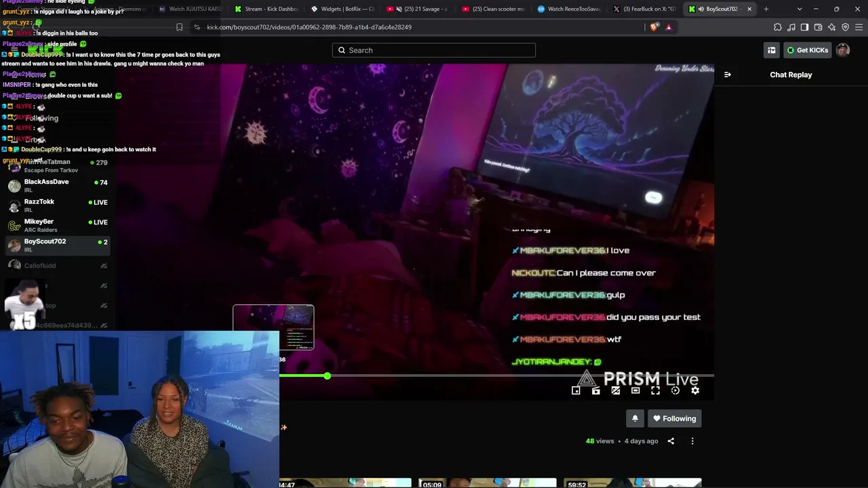
Task: Open the 05:09 video thumbnail
Action: tap(487, 483)
